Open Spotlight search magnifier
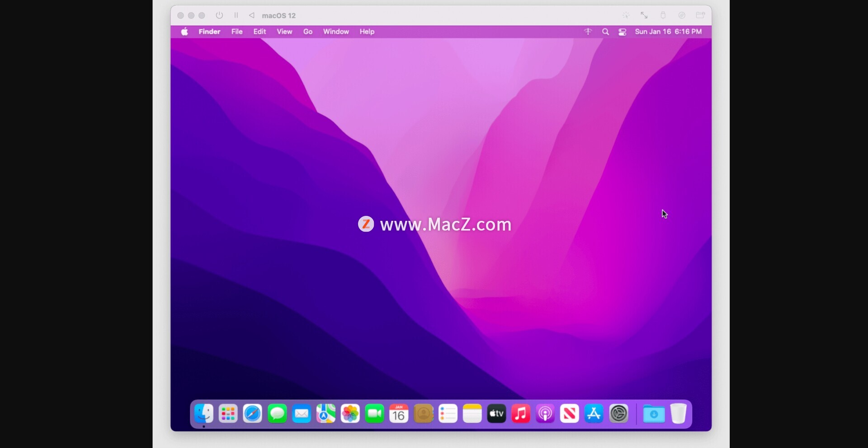Screen dimensions: 868x448 605,32
